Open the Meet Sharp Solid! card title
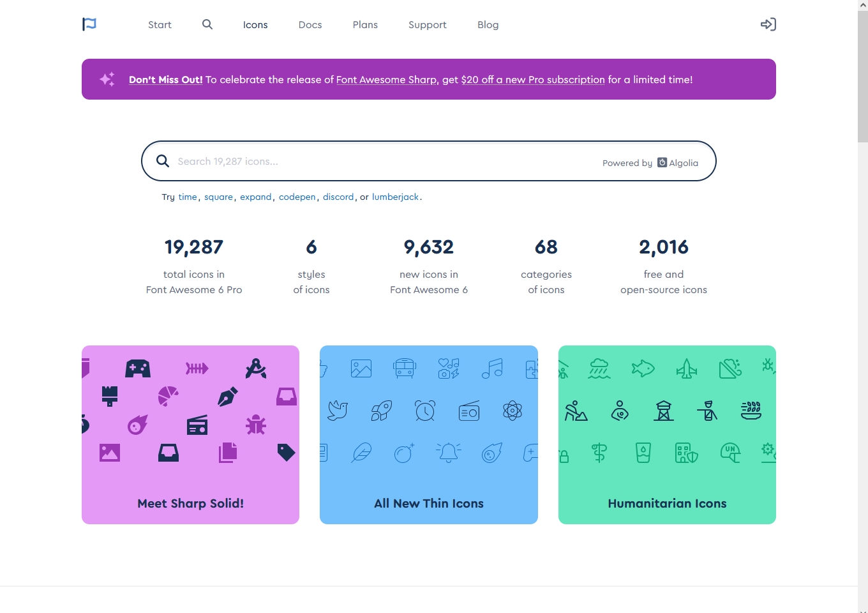Viewport: 868px width, 613px height. (x=191, y=503)
